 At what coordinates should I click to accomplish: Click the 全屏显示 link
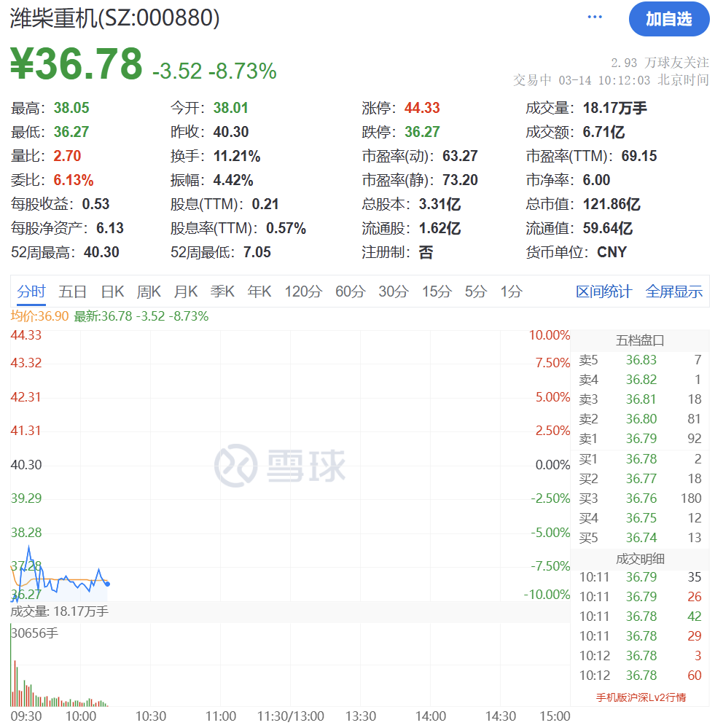click(674, 291)
